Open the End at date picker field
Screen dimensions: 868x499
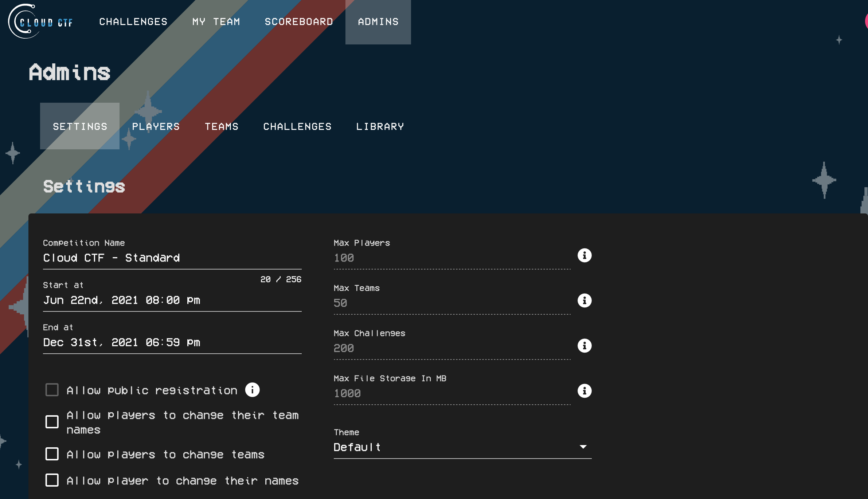point(172,342)
